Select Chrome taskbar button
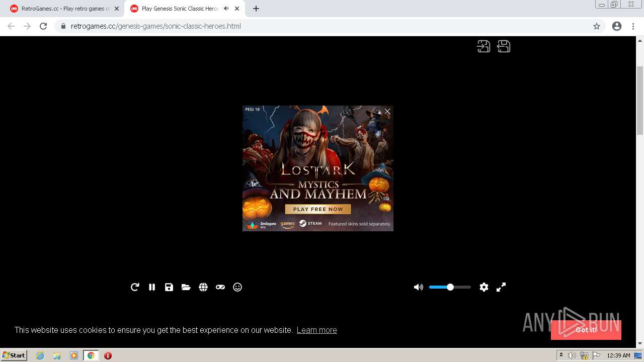The width and height of the screenshot is (644, 362). pyautogui.click(x=91, y=355)
